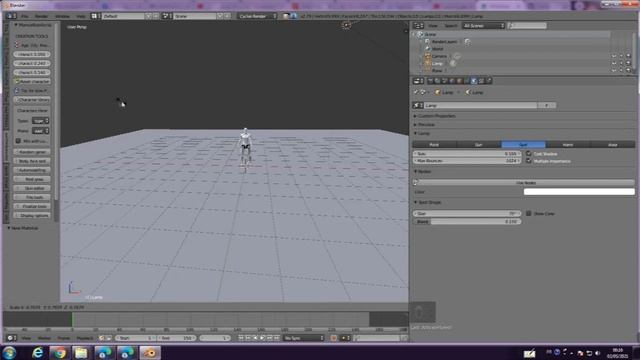The height and width of the screenshot is (360, 640).
Task: Open the No Sync dropdown in timeline
Action: point(304,338)
